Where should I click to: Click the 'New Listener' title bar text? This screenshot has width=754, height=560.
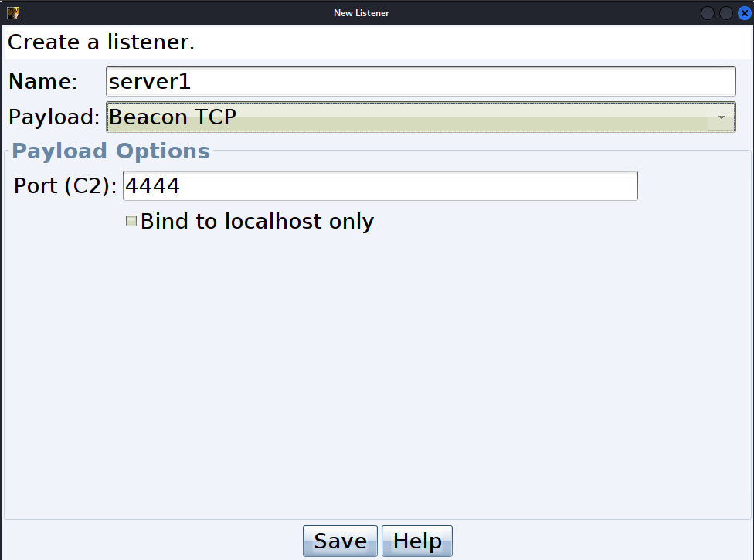pyautogui.click(x=362, y=13)
